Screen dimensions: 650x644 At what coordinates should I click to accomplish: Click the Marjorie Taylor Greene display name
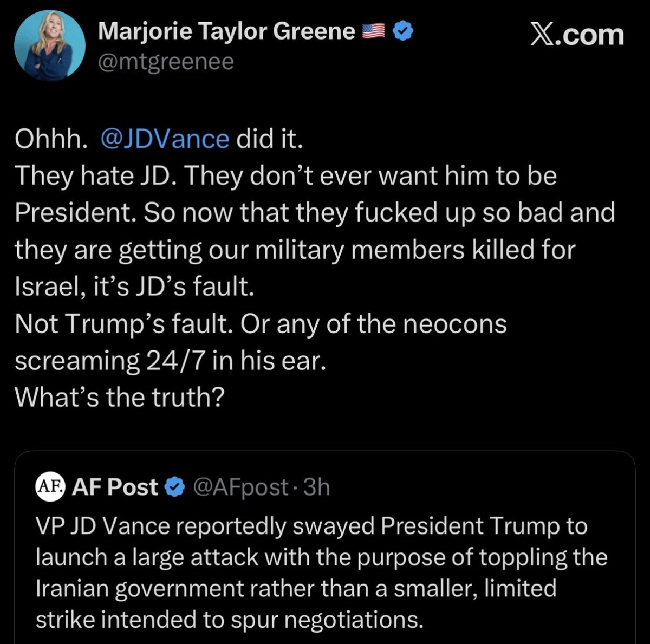pos(226,32)
